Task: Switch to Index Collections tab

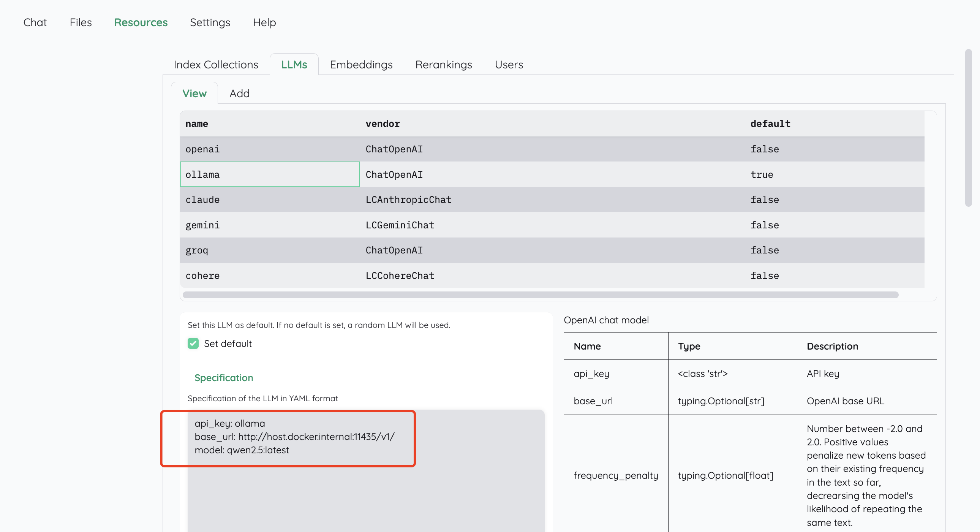Action: pyautogui.click(x=216, y=65)
